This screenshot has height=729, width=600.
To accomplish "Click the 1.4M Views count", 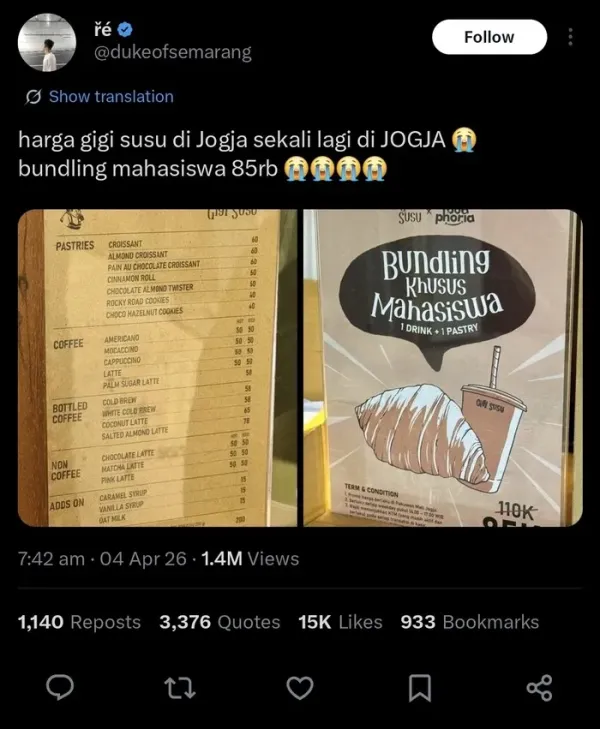I will [250, 559].
